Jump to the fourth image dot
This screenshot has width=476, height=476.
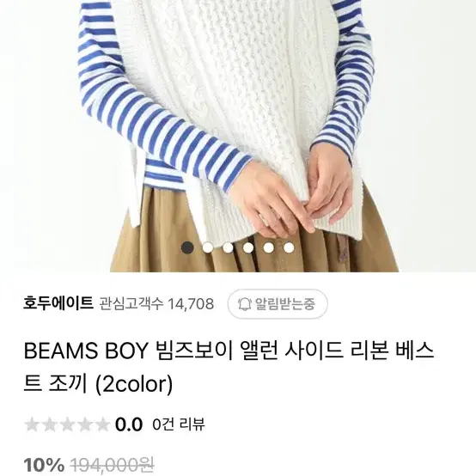click(248, 247)
